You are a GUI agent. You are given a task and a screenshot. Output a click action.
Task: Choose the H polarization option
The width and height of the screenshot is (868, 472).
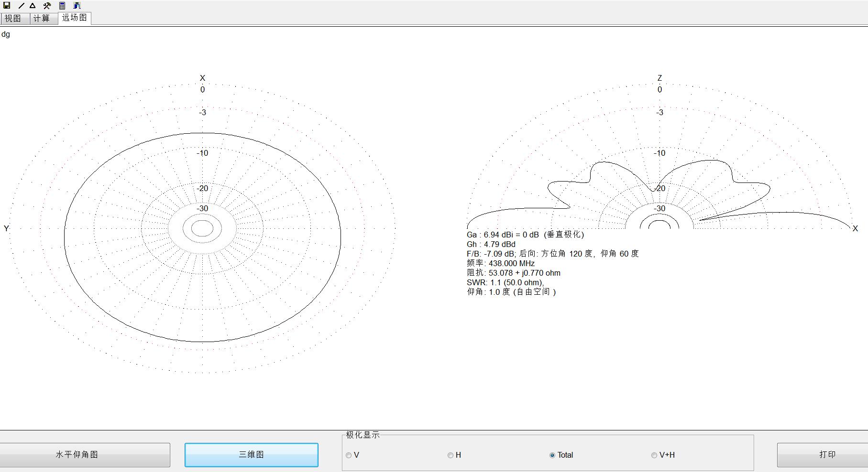coord(450,455)
